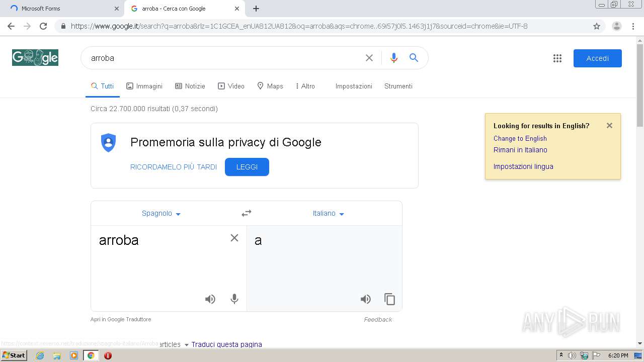Open Chrome profile avatar menu
The image size is (644, 362).
point(616,26)
